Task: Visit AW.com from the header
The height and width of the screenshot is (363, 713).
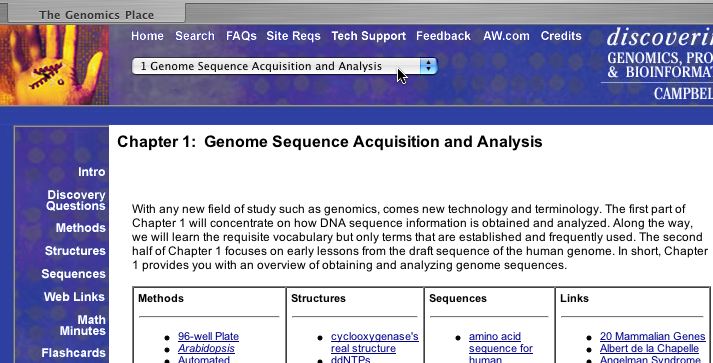Action: tap(506, 36)
